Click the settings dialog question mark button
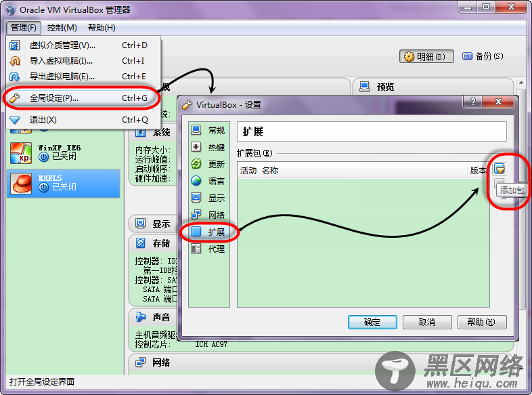This screenshot has width=532, height=395. (x=473, y=102)
